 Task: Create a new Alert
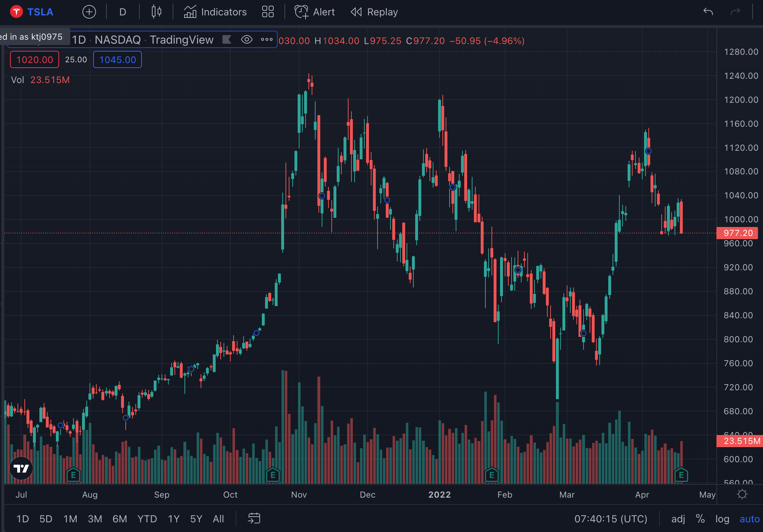(x=315, y=12)
